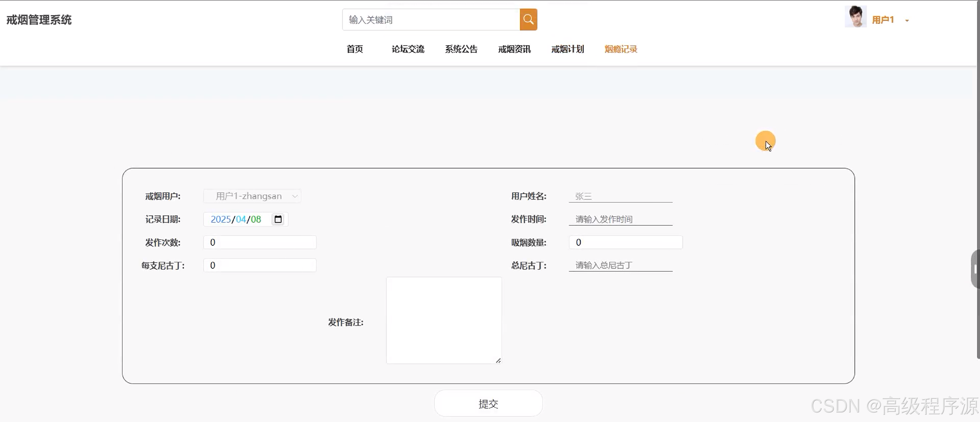Switch to the 戒烟计划 menu item
Image resolution: width=980 pixels, height=422 pixels.
pos(568,49)
